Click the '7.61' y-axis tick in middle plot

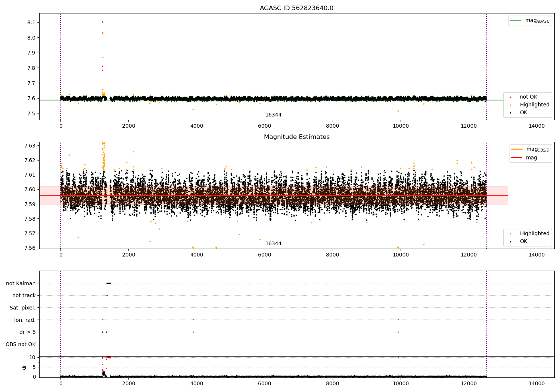[29, 175]
